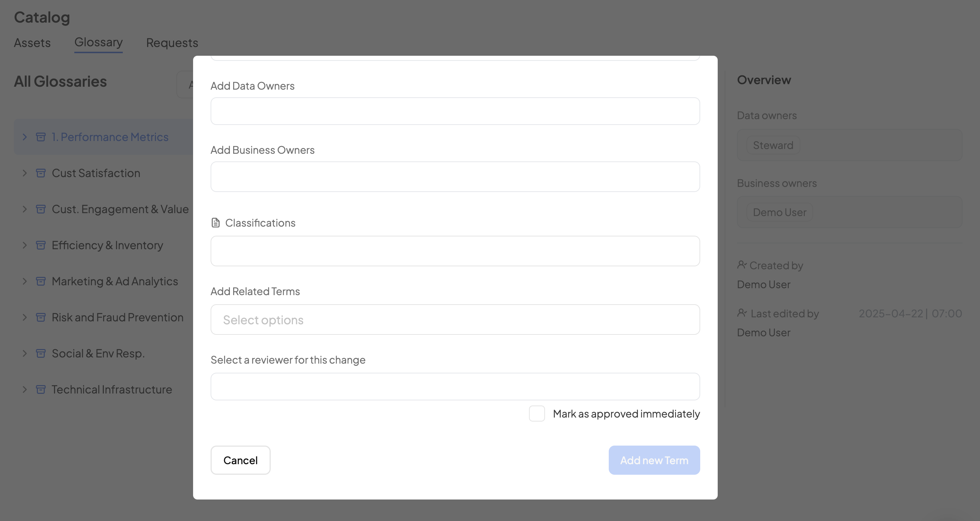Switch to the Assets tab
The height and width of the screenshot is (521, 980).
click(32, 43)
